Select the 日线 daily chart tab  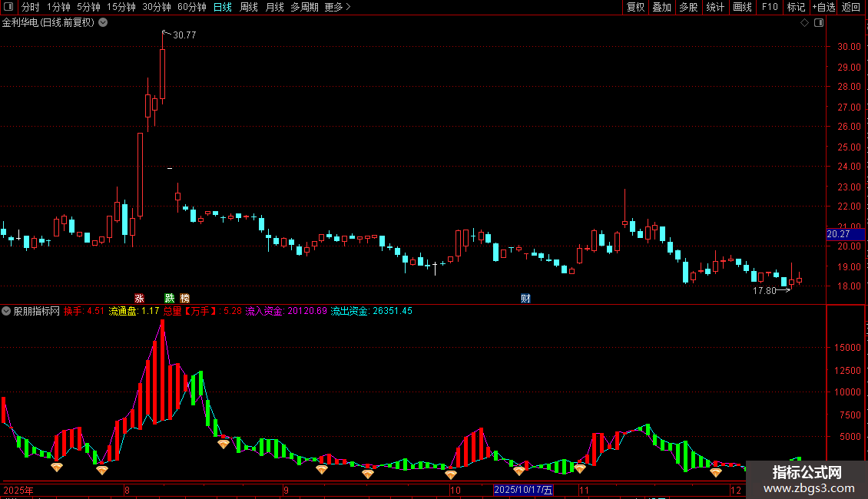(223, 7)
